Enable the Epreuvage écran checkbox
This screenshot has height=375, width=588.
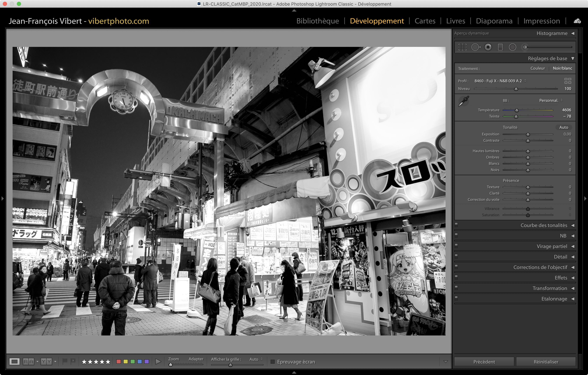(x=273, y=362)
